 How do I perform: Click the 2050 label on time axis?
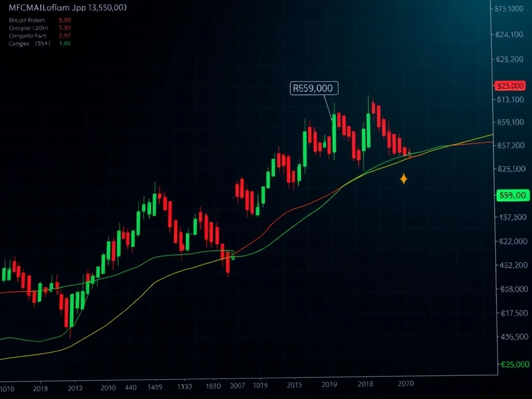click(108, 387)
